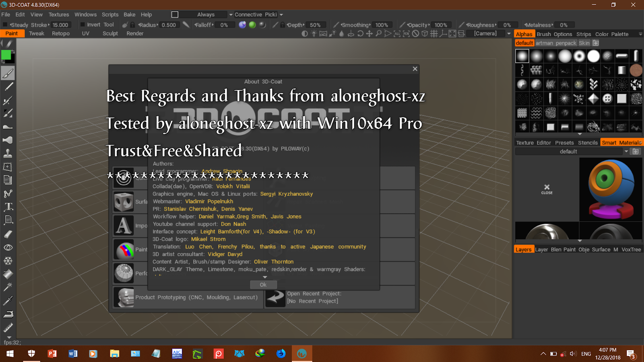The image size is (644, 362).
Task: Open the Bake menu
Action: (129, 14)
